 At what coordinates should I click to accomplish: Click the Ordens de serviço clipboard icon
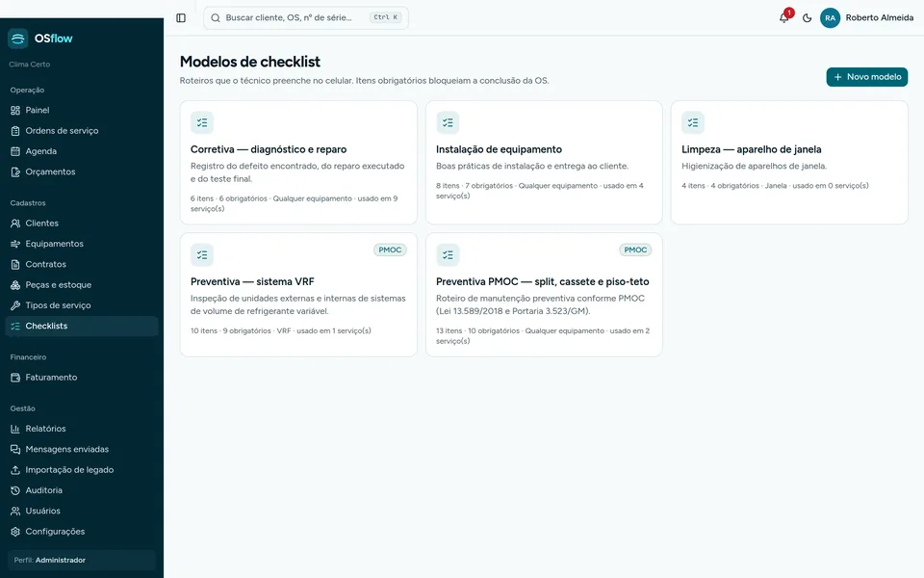pyautogui.click(x=15, y=131)
